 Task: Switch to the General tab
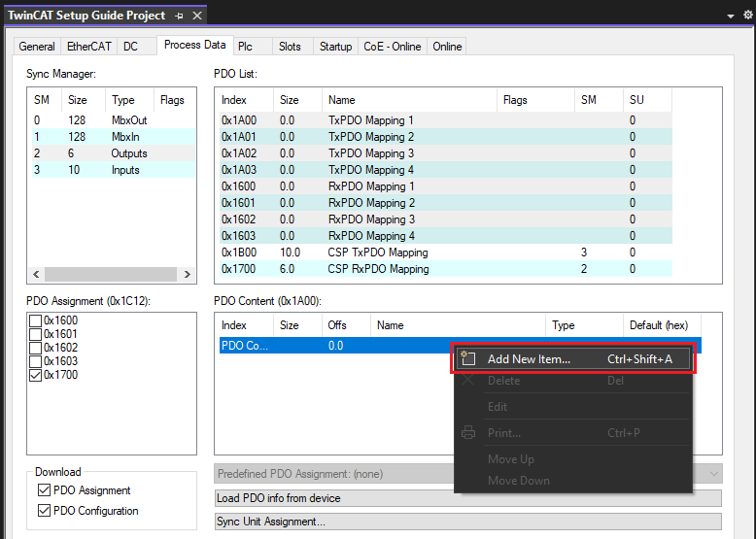click(x=37, y=47)
